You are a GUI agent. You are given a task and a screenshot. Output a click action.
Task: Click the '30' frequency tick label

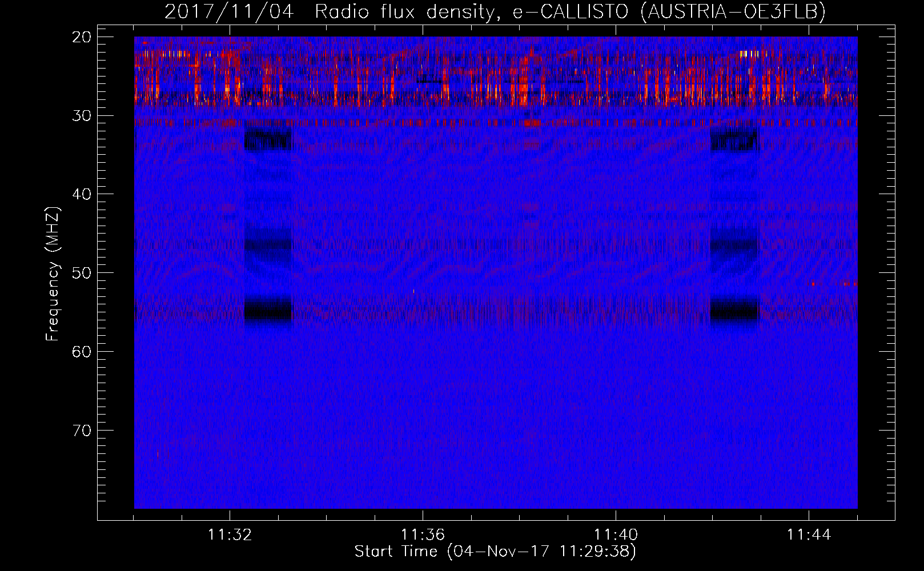[x=83, y=115]
